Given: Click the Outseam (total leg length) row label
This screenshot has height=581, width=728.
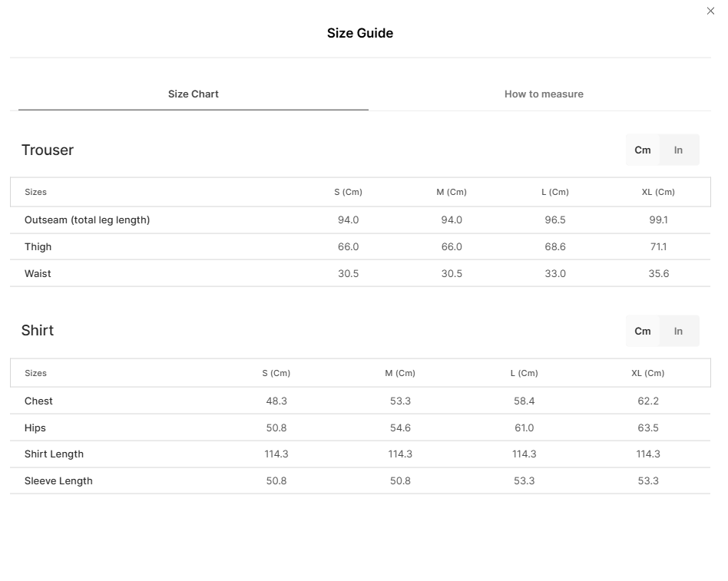Looking at the screenshot, I should (x=88, y=220).
